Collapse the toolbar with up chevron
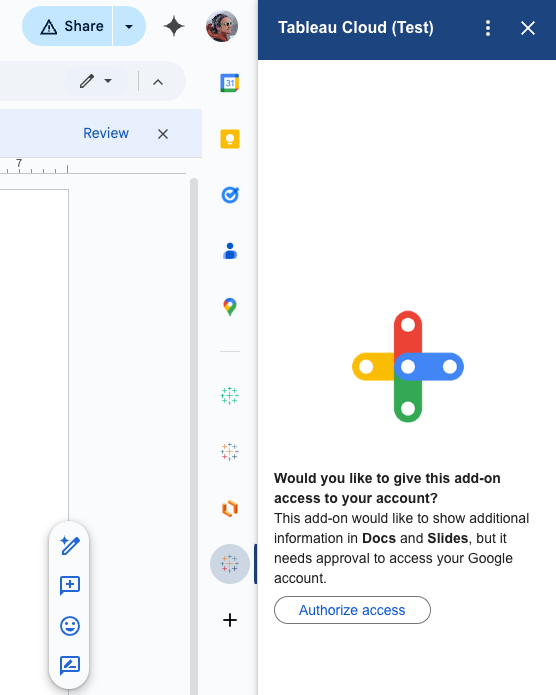Screen dimensions: 556x695 tap(158, 82)
